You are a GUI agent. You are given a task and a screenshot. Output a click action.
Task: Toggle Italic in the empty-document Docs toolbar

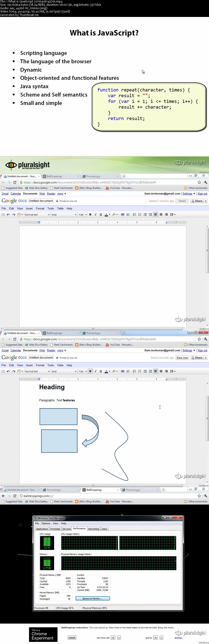[96, 215]
